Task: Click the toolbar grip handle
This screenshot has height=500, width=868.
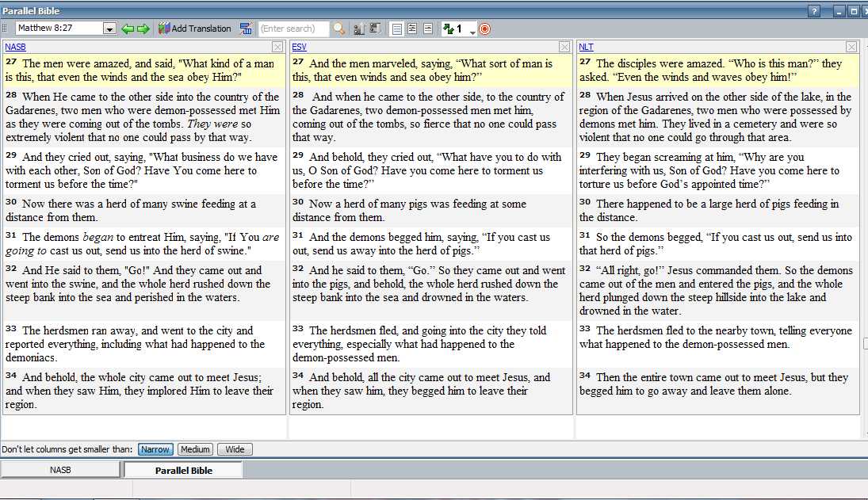Action: click(x=5, y=29)
